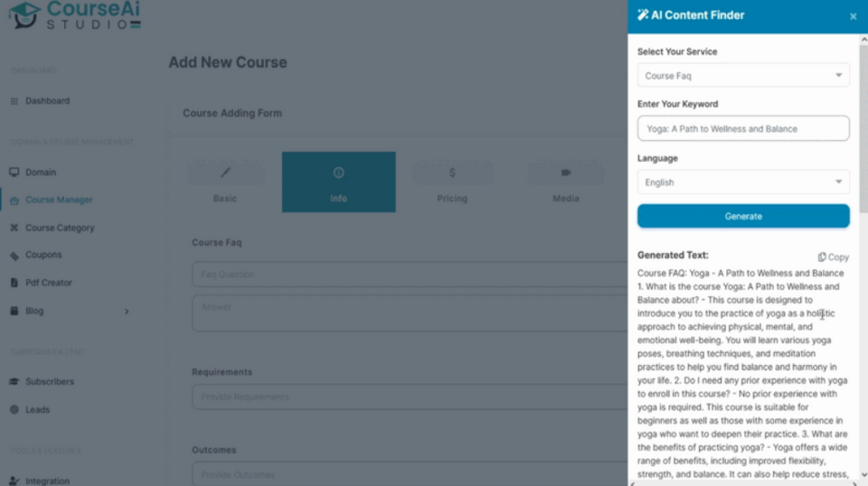Click the camera icon on Media tab
This screenshot has width=868, height=486.
click(x=566, y=173)
